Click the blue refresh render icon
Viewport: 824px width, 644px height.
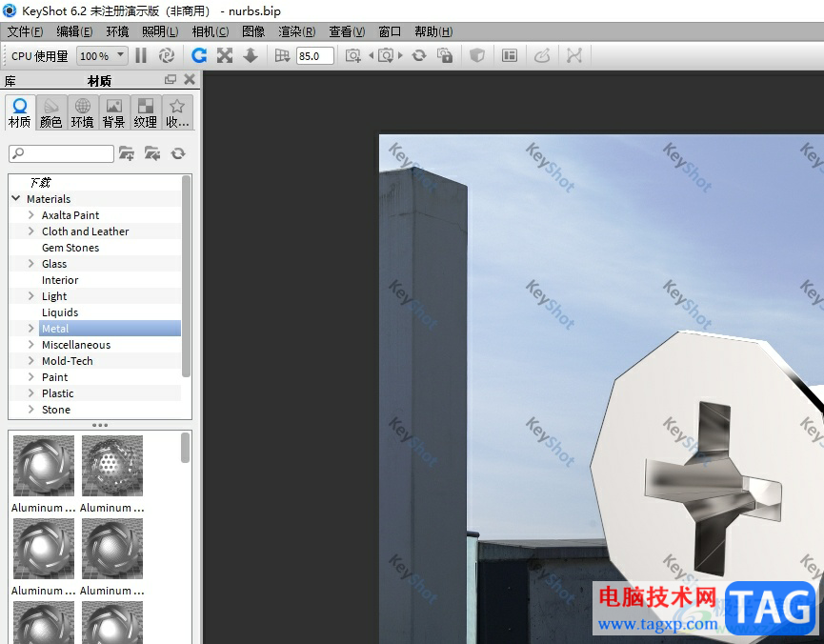[199, 55]
